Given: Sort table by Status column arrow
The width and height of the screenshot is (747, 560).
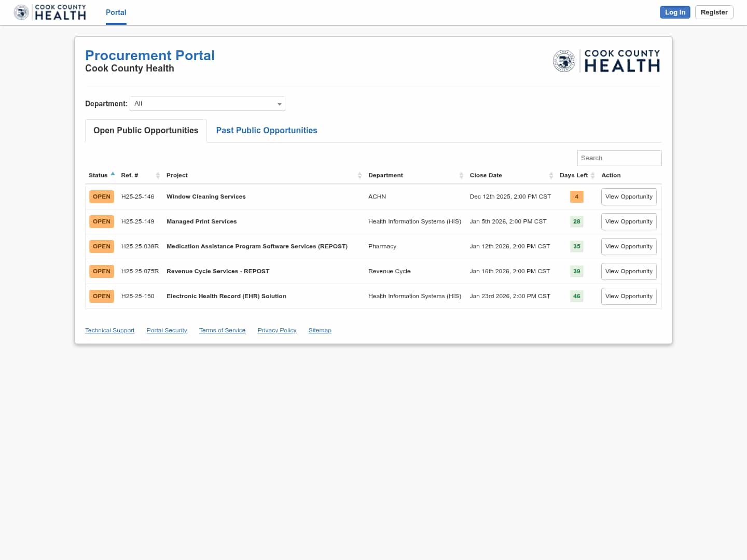Looking at the screenshot, I should point(113,175).
